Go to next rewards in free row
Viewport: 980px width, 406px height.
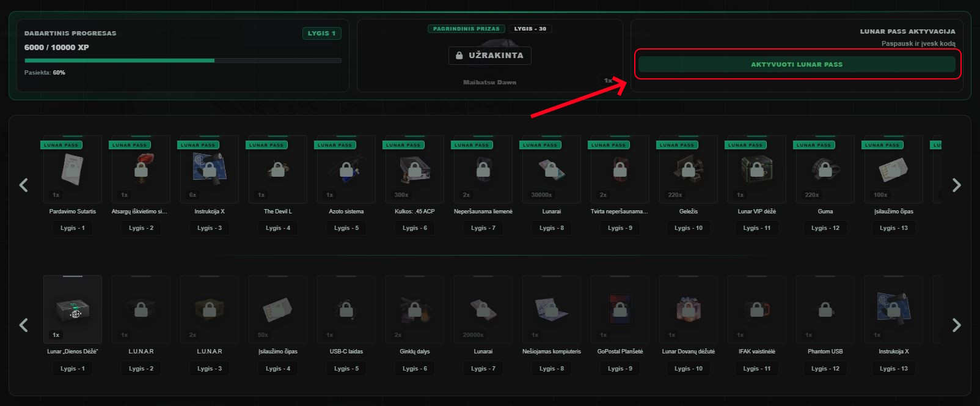(957, 325)
